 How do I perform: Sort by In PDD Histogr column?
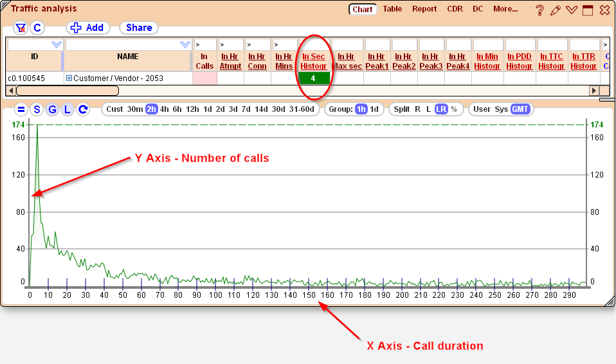tap(520, 61)
